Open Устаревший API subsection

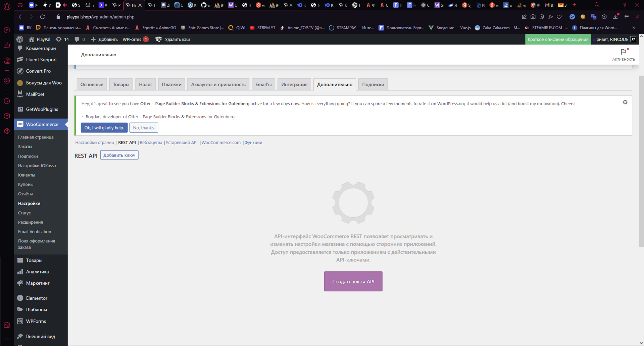click(182, 142)
